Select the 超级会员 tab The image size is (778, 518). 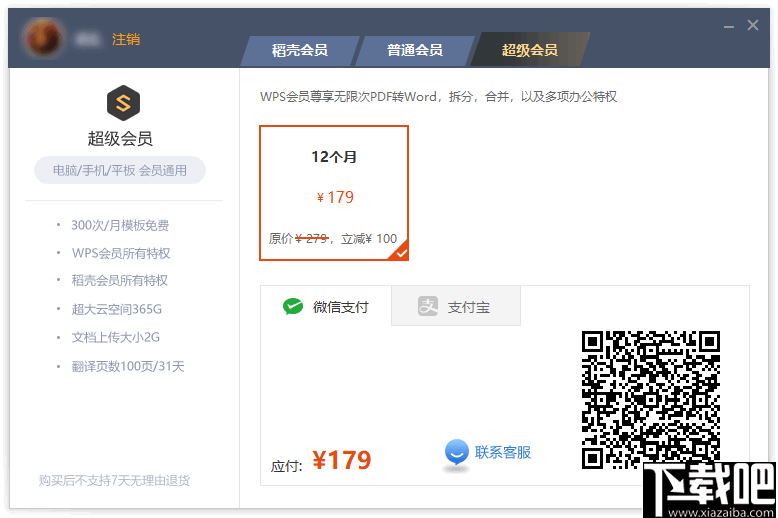tap(529, 50)
